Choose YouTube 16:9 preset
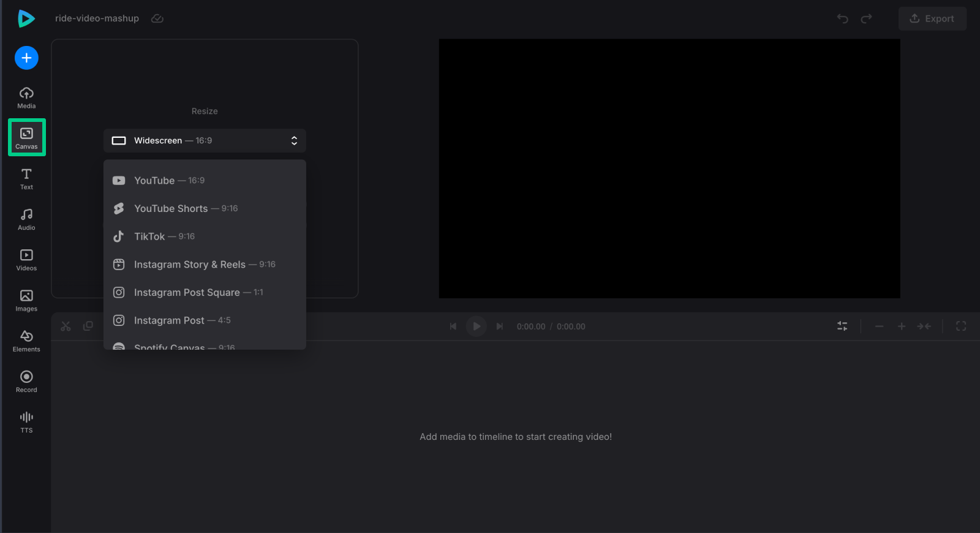The image size is (980, 533). tap(205, 181)
